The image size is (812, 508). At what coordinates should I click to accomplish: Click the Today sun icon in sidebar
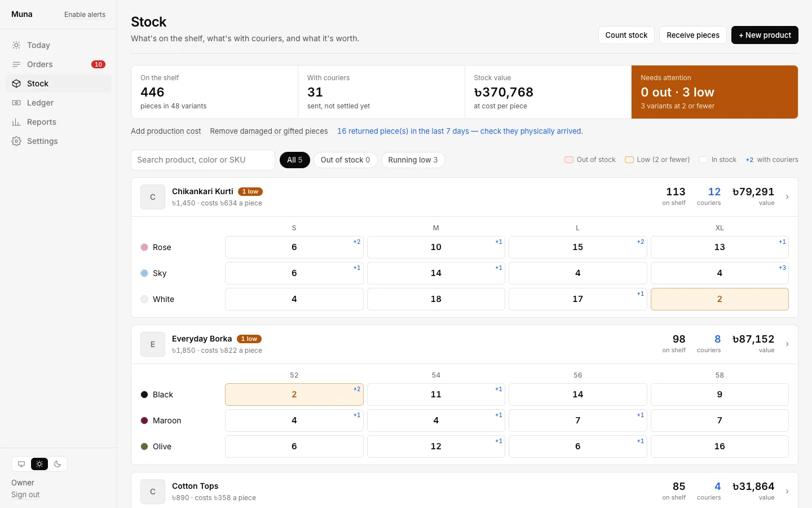(x=16, y=45)
